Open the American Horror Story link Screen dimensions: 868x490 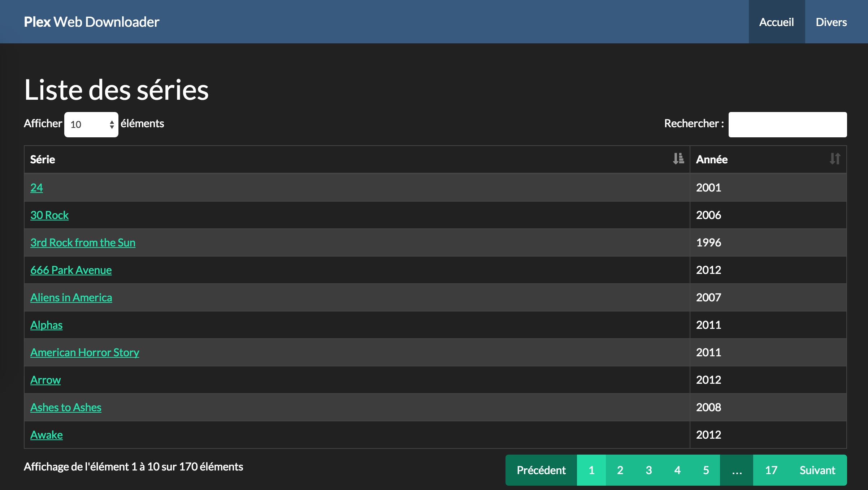click(x=84, y=353)
